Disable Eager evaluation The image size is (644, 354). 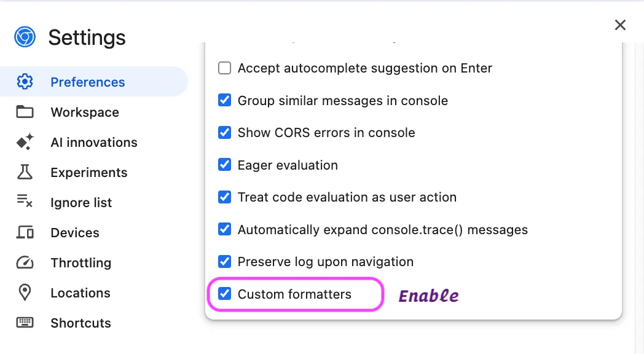pyautogui.click(x=224, y=165)
